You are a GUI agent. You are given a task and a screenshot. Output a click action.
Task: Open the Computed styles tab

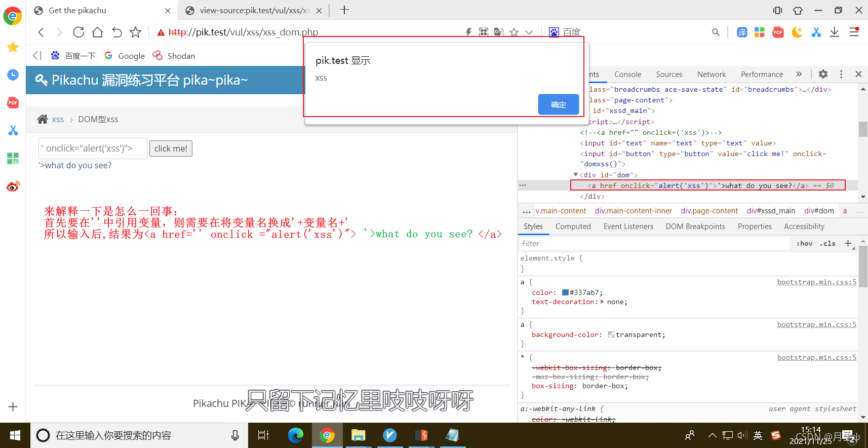(x=573, y=227)
